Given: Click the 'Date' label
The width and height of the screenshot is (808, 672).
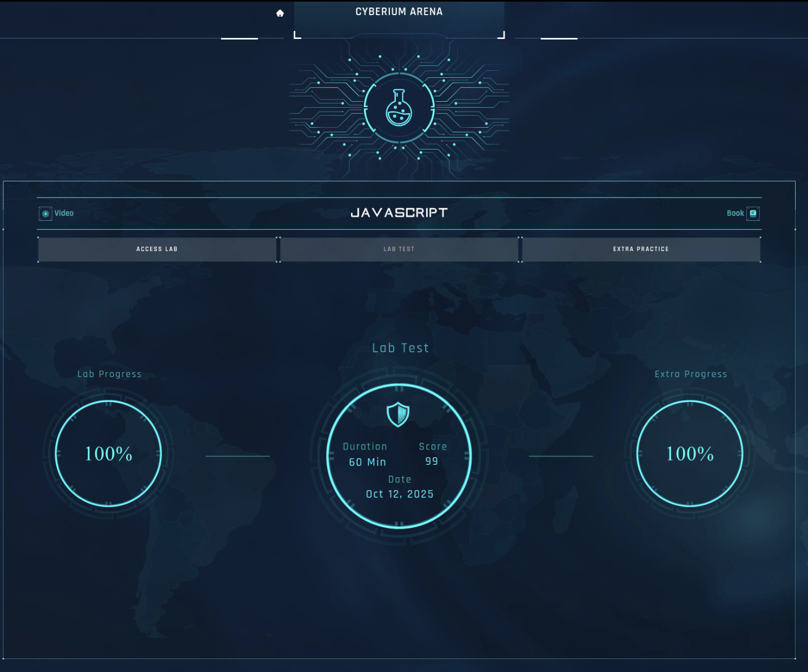Looking at the screenshot, I should [x=400, y=479].
